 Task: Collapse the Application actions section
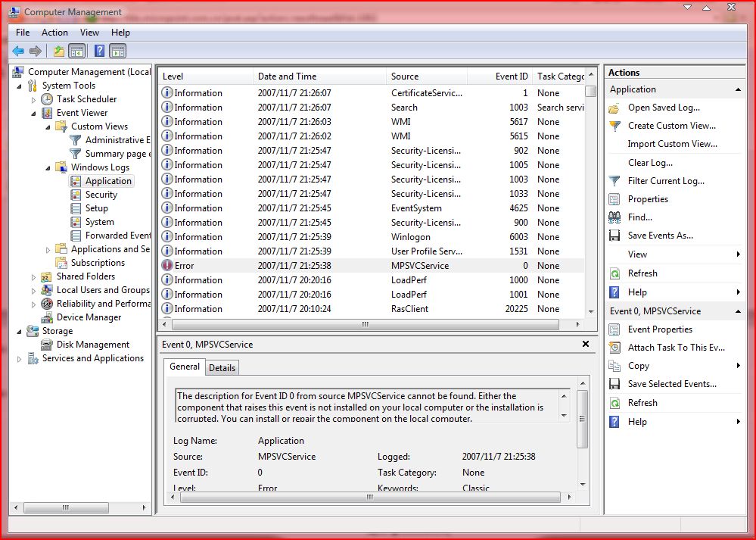[x=738, y=90]
